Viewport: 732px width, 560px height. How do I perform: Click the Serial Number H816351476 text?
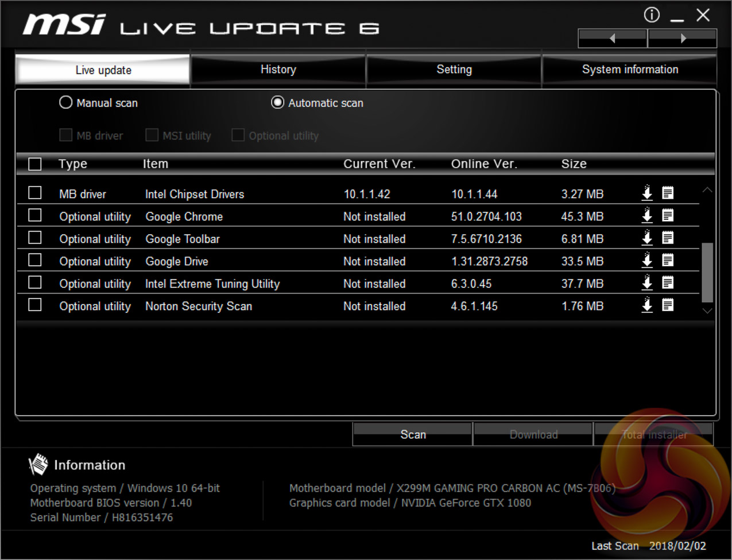coord(102,517)
